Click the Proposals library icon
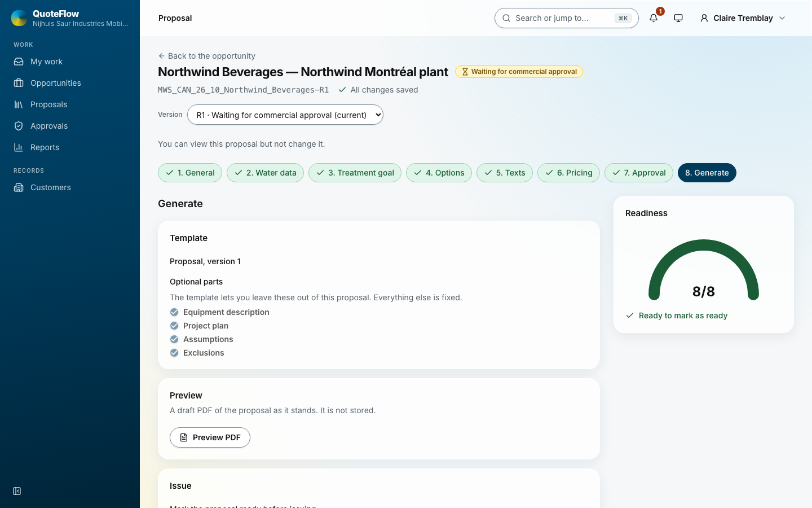 19,104
